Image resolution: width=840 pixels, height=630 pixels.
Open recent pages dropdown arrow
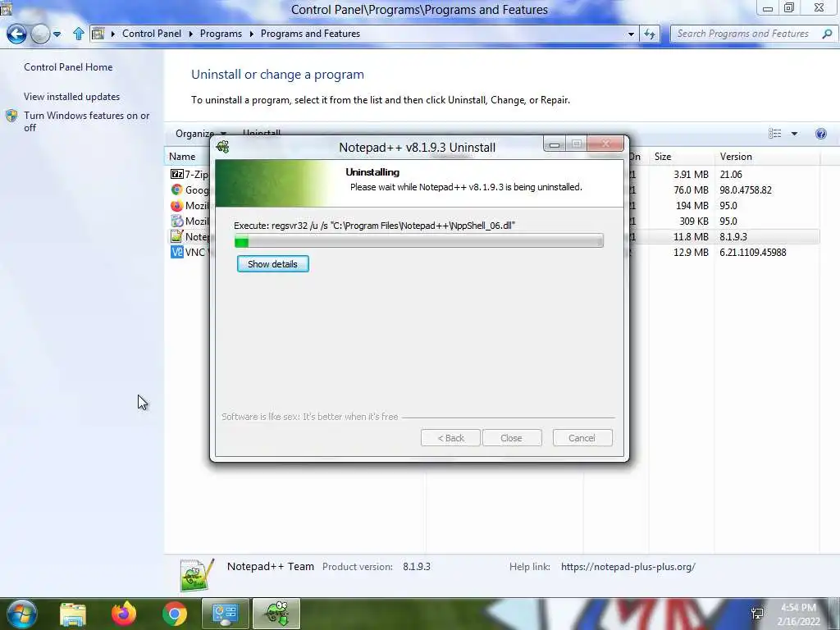pyautogui.click(x=57, y=34)
